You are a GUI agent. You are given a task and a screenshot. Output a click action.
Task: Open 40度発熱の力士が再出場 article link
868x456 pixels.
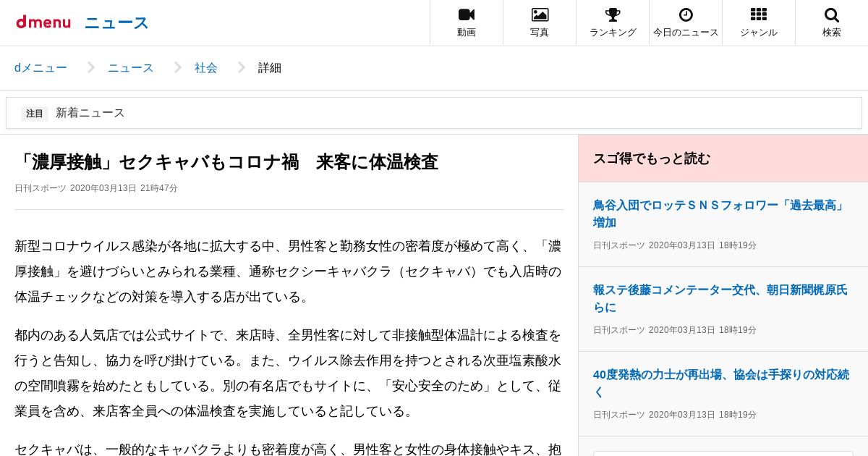720,383
